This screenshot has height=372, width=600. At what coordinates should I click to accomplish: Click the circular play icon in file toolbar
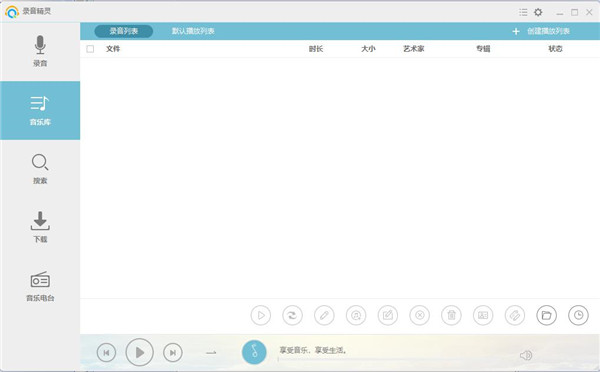(x=261, y=315)
